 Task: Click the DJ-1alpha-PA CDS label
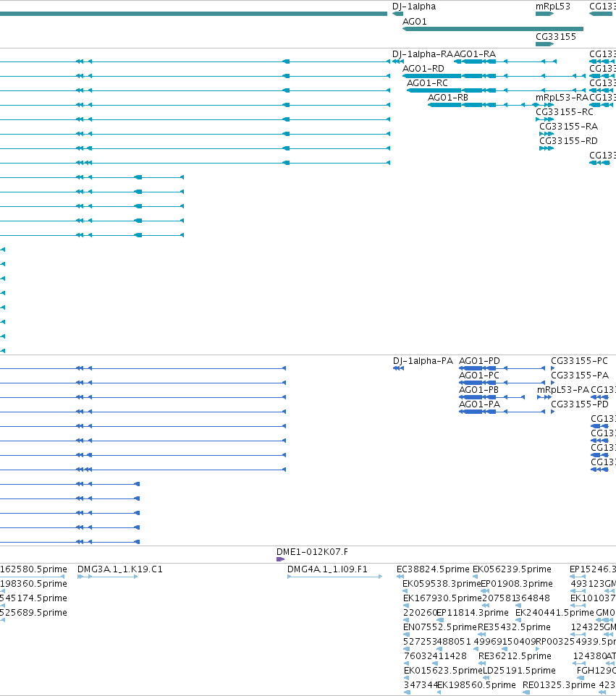[x=423, y=361]
